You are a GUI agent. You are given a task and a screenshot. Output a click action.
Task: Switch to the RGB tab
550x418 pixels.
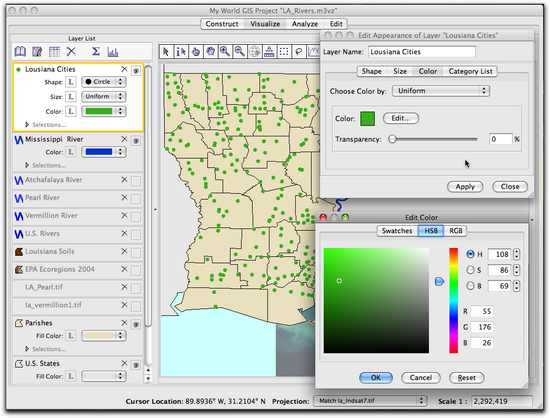pos(456,231)
